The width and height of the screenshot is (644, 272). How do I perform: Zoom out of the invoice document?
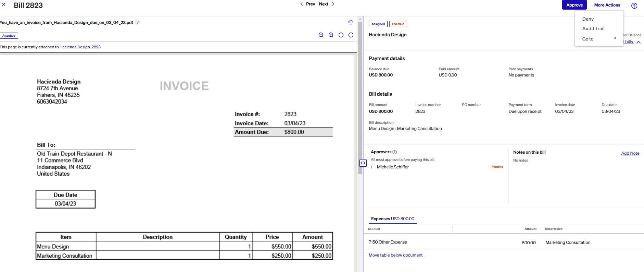(321, 35)
